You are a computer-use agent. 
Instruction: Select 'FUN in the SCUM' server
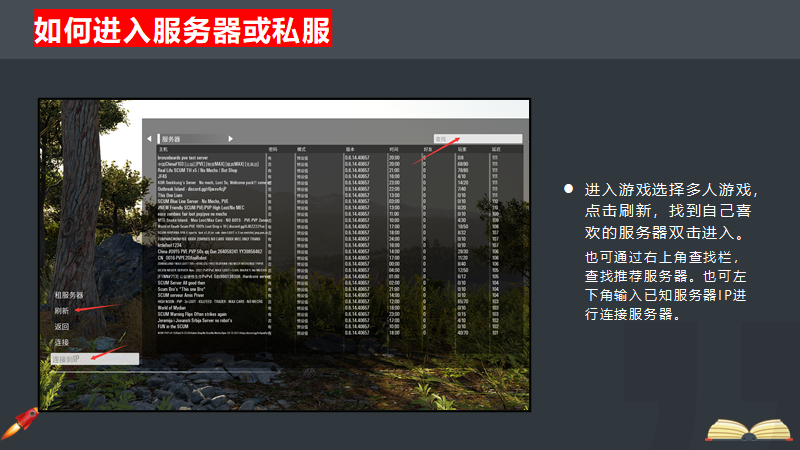339,327
